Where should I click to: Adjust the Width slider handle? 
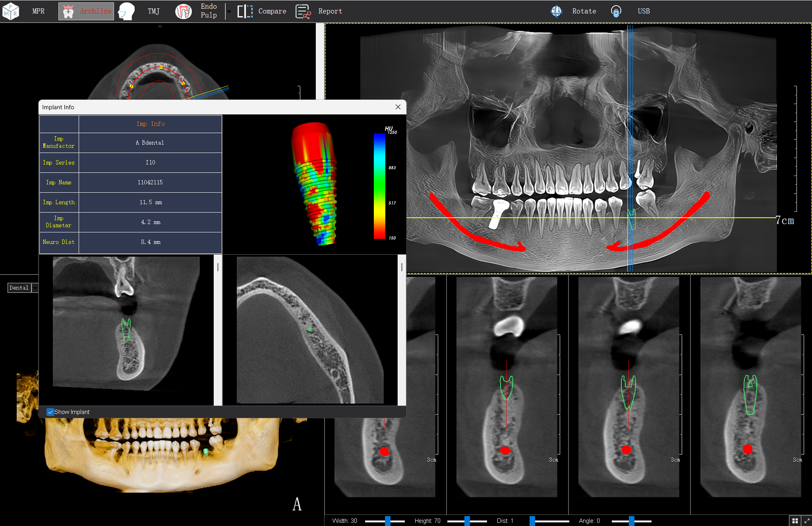(x=387, y=521)
